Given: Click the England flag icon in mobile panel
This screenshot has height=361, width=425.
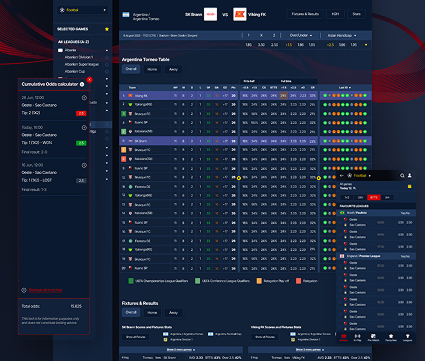Looking at the screenshot, I should pos(342,256).
